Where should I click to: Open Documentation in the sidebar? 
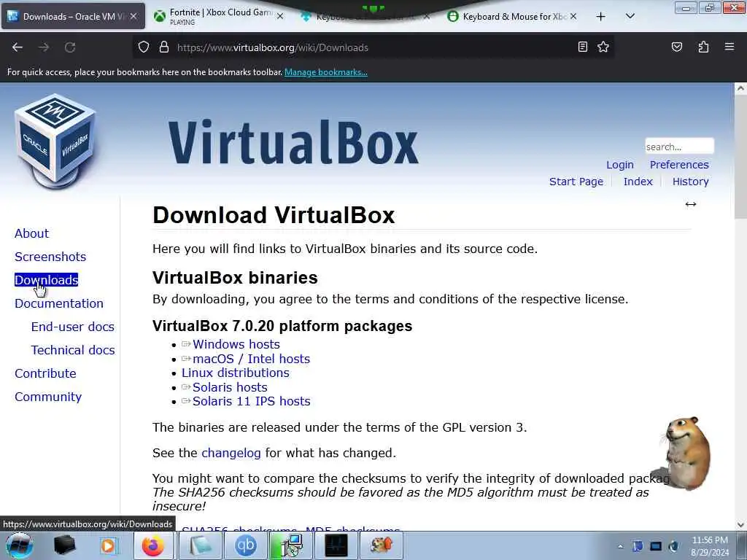tap(59, 303)
